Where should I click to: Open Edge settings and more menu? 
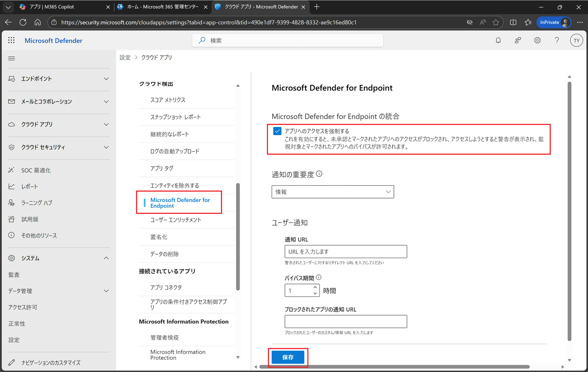click(x=580, y=22)
